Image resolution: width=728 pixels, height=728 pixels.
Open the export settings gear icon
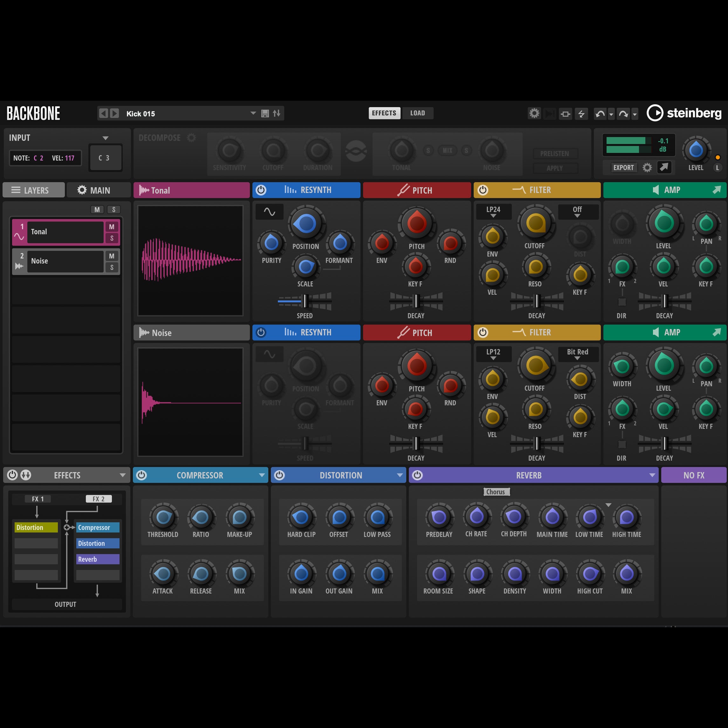(x=647, y=167)
